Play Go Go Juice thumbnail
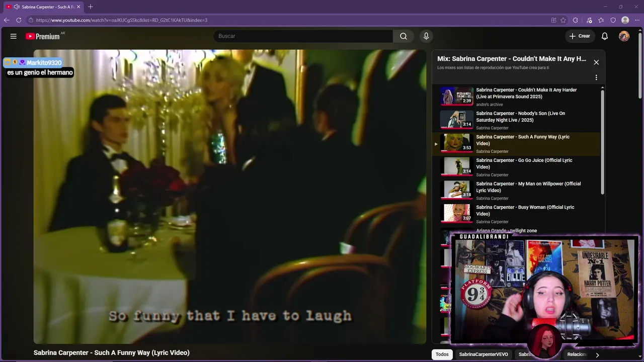This screenshot has width=644, height=362. 457,166
